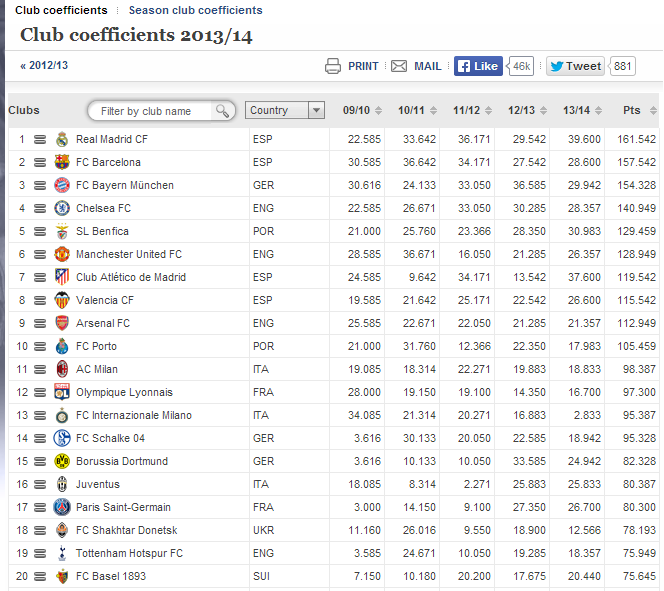Sort by the 09/10 column arrows
Image resolution: width=664 pixels, height=591 pixels.
click(379, 110)
